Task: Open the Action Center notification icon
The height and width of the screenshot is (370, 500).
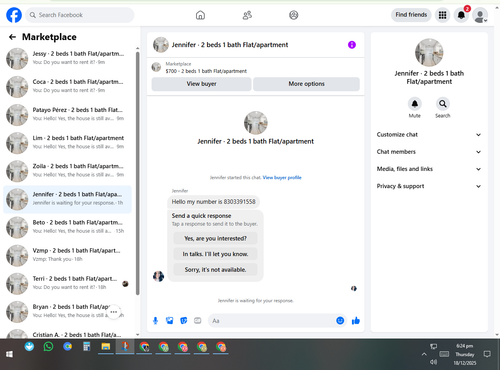Action: pyautogui.click(x=487, y=354)
